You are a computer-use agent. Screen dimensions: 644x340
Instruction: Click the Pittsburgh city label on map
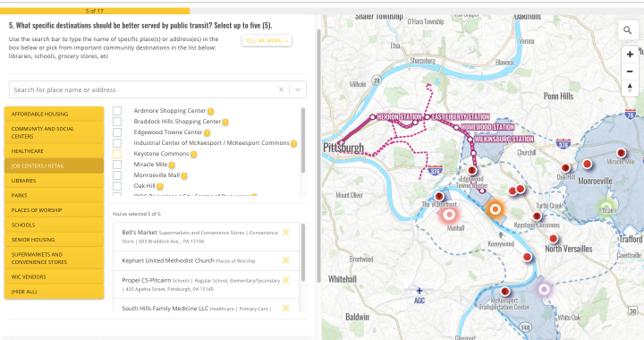343,148
